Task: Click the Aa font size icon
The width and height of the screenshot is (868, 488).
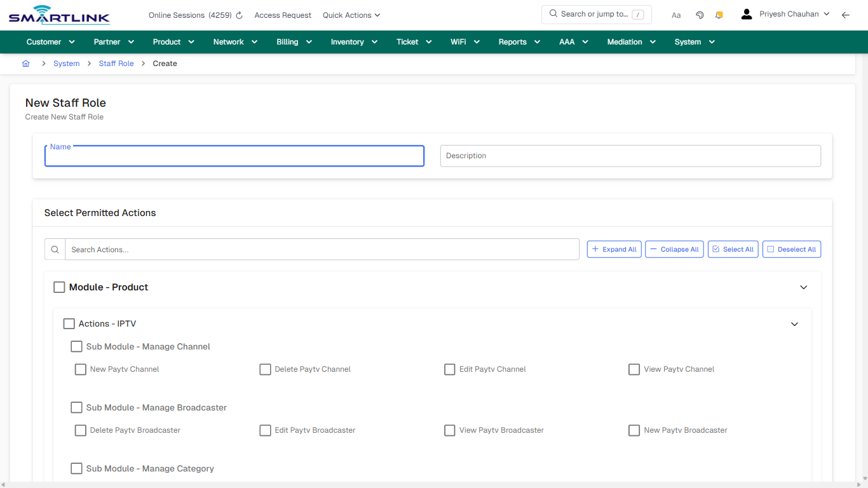Action: 676,15
